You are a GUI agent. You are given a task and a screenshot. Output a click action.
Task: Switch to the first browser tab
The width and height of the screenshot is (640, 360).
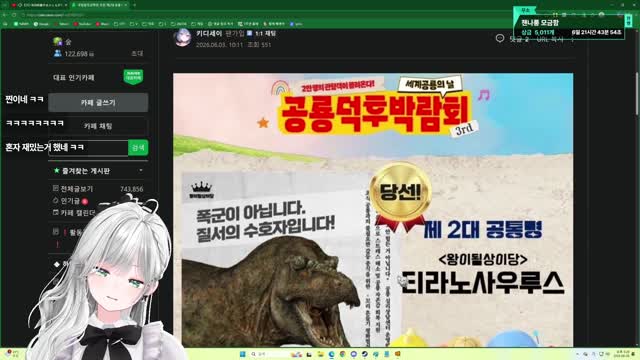[39, 5]
